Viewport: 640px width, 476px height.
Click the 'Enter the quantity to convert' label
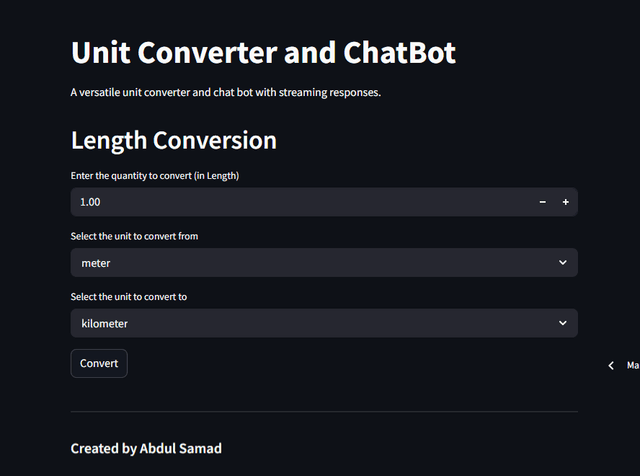point(155,176)
